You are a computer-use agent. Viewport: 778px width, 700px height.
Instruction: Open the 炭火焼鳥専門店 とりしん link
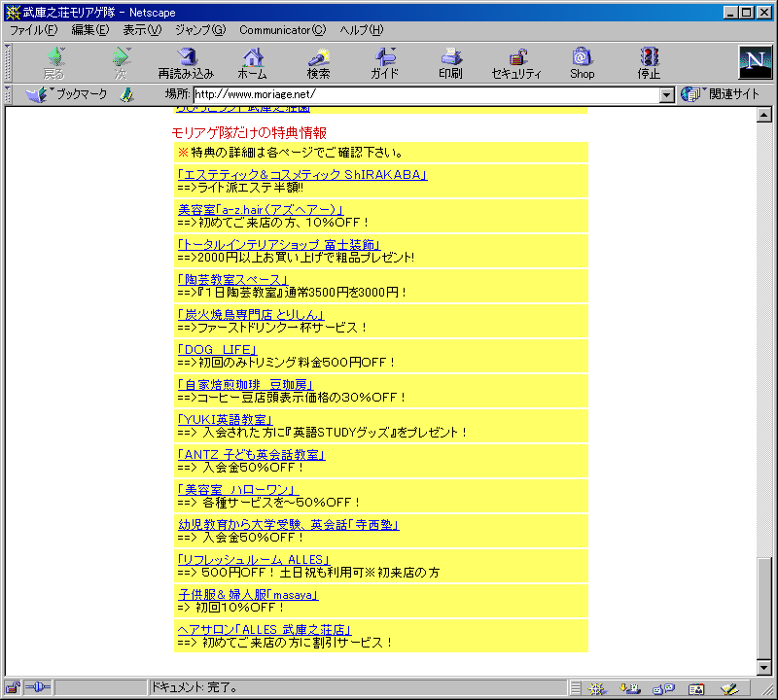click(251, 315)
